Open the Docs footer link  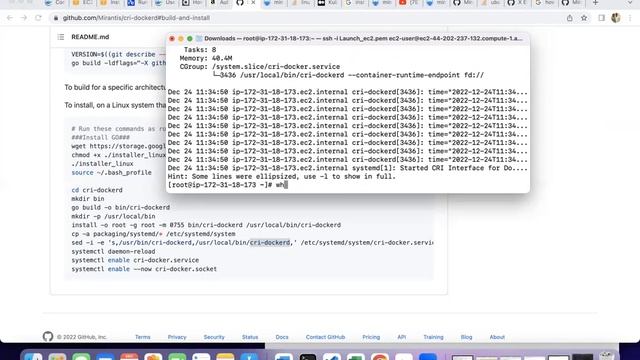(x=282, y=337)
